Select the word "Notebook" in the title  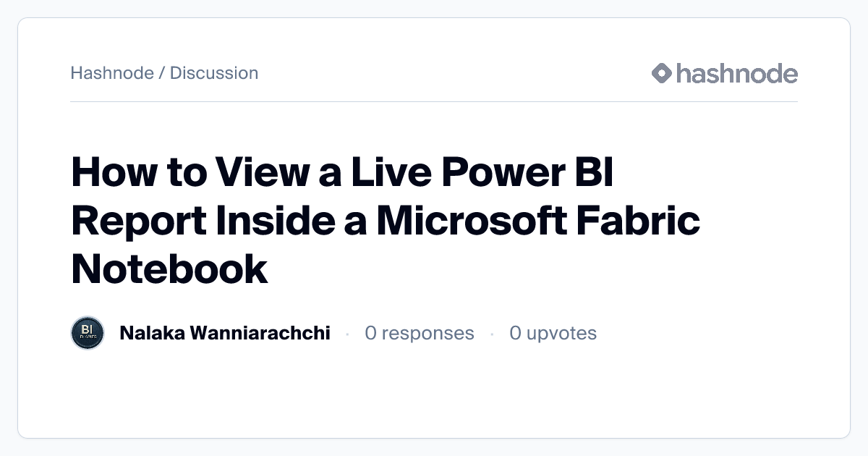[x=169, y=268]
